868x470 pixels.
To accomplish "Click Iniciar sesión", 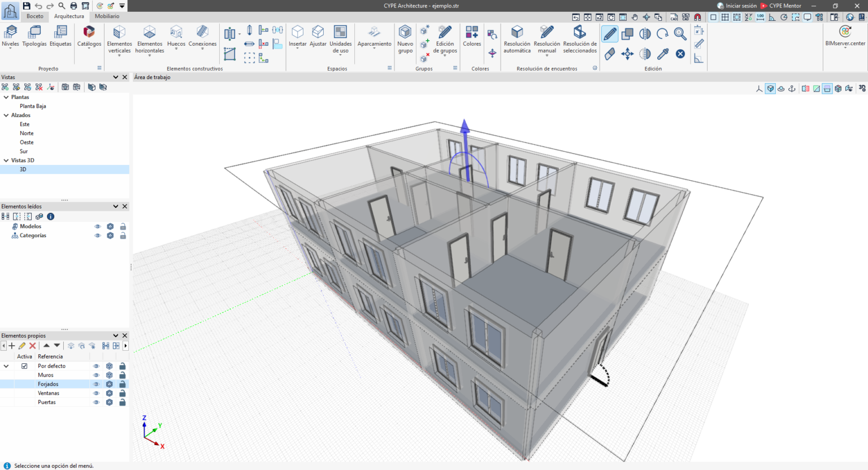I will click(x=736, y=6).
